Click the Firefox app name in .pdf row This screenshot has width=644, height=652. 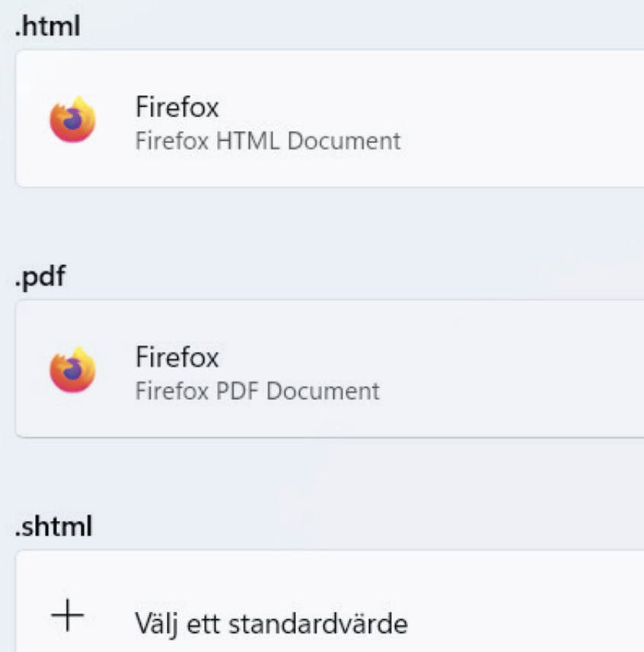click(x=177, y=356)
